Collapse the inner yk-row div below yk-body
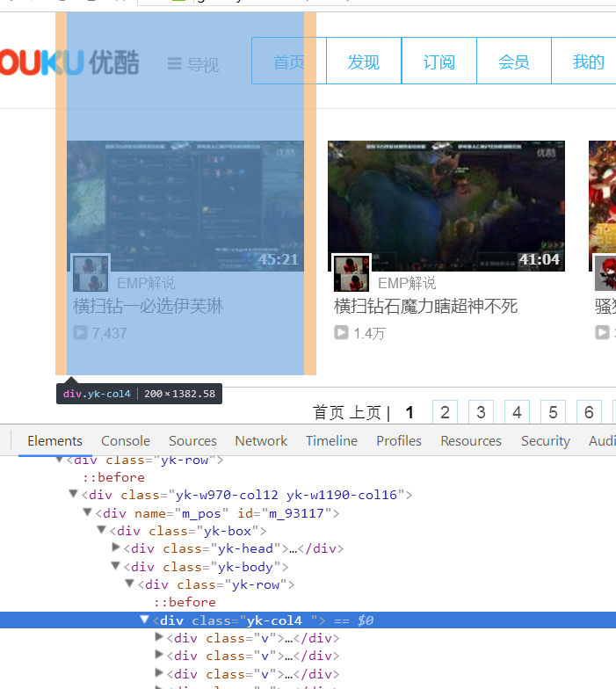The image size is (616, 689). tap(130, 584)
